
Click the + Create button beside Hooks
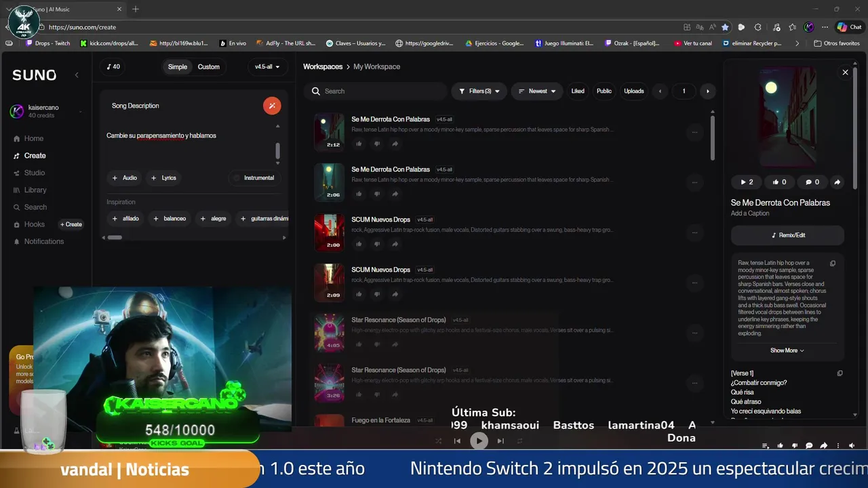(x=71, y=224)
